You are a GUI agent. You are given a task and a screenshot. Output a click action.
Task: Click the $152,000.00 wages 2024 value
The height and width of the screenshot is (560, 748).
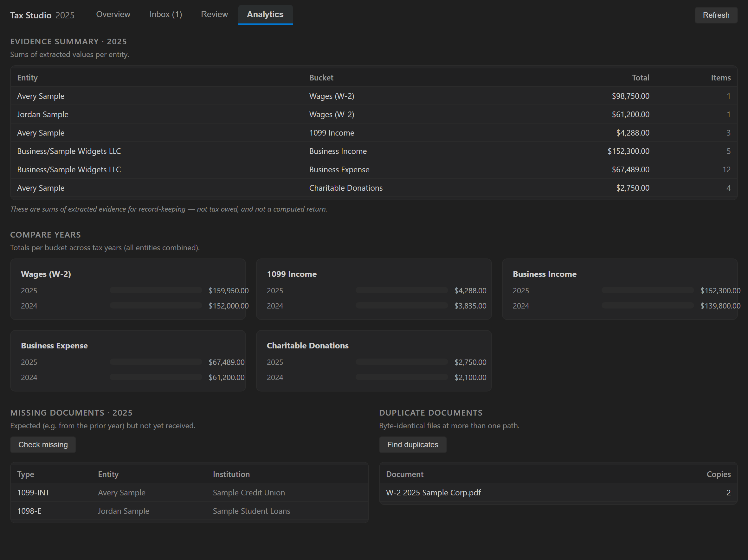click(x=229, y=306)
